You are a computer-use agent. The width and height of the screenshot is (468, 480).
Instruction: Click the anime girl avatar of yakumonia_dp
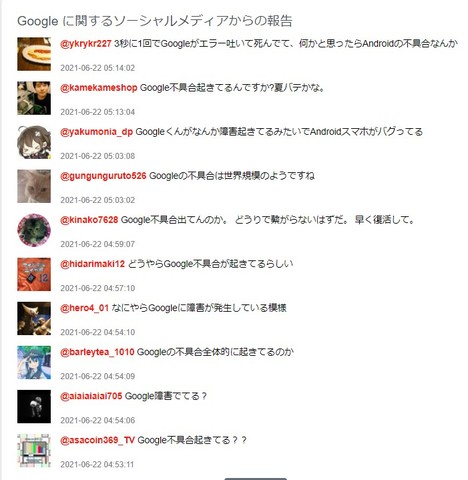(34, 142)
